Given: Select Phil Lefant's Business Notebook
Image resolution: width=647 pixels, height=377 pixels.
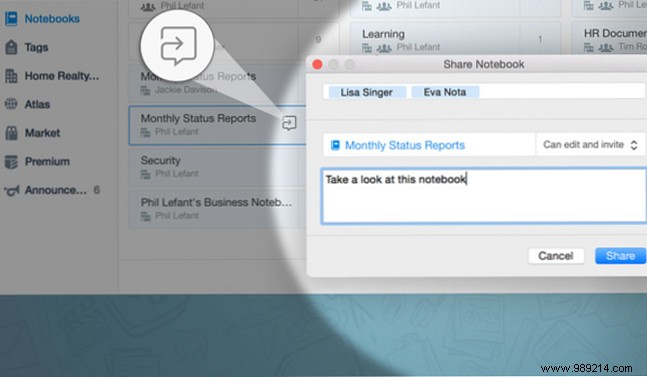Looking at the screenshot, I should pos(217,209).
